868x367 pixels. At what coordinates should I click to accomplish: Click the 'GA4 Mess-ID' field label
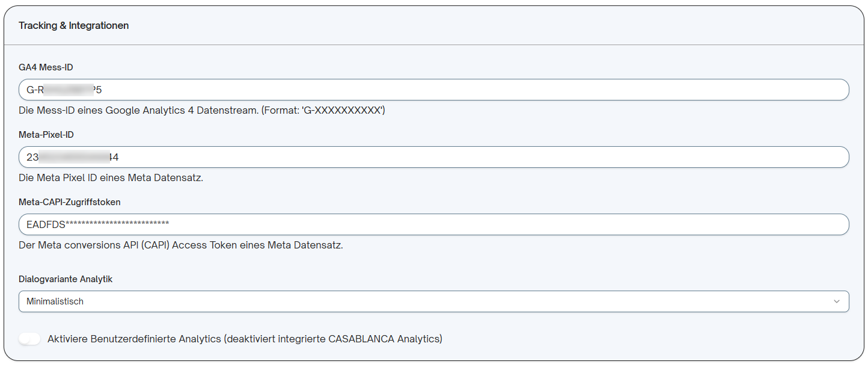coord(46,67)
